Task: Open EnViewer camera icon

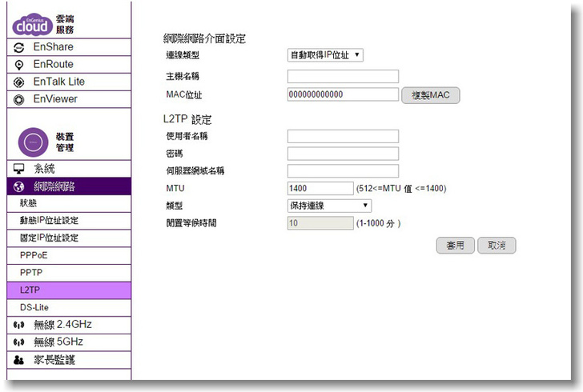Action: [x=20, y=100]
